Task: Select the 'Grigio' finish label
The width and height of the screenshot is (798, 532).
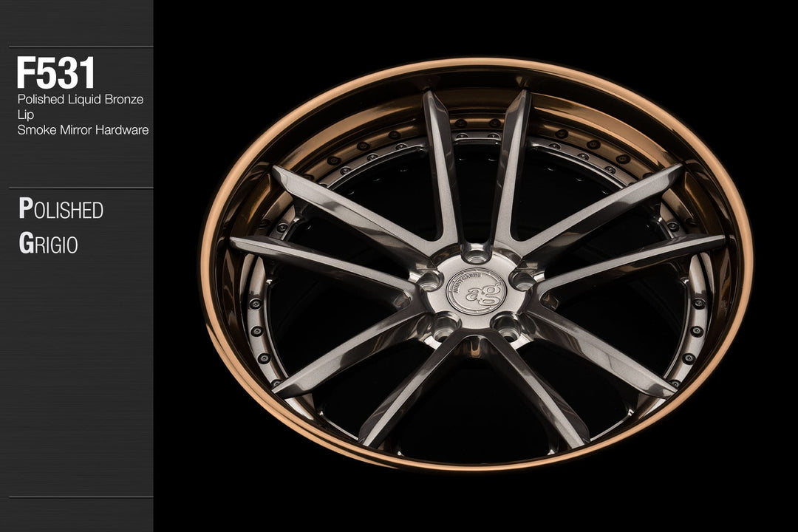Action: click(x=48, y=244)
